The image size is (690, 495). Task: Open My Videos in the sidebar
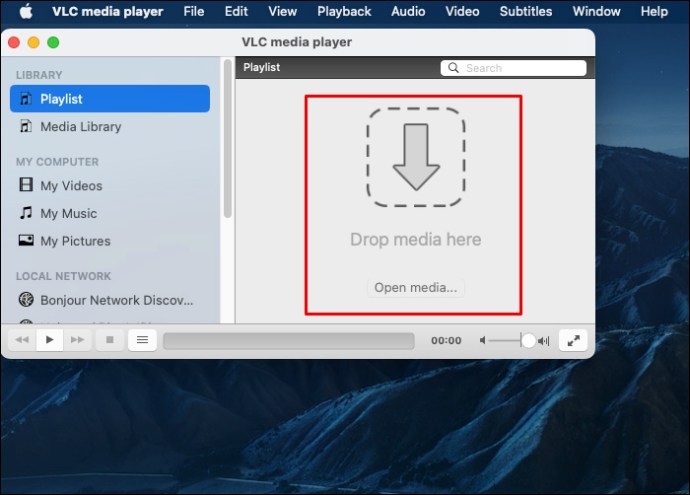70,186
